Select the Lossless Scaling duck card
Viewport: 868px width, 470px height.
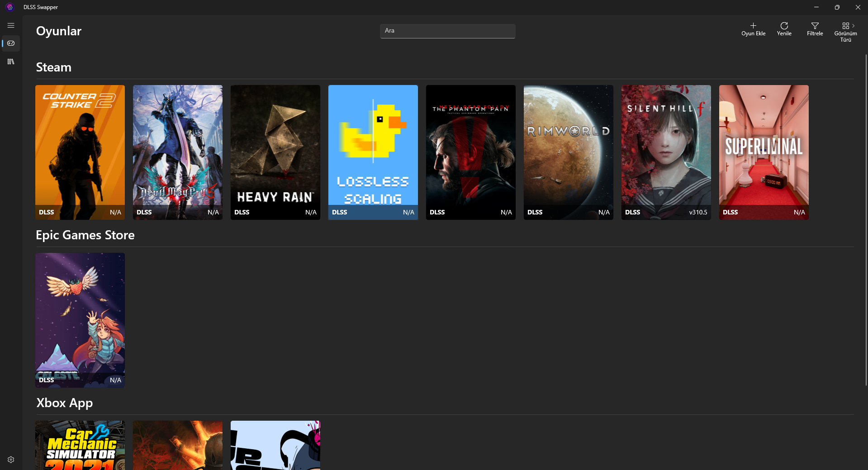coord(373,152)
